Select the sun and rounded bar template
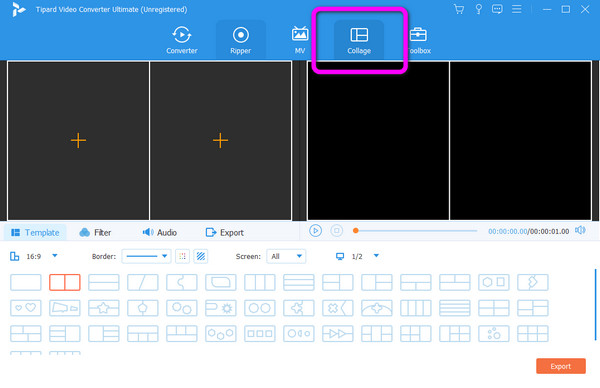This screenshot has height=388, width=600. (x=221, y=308)
